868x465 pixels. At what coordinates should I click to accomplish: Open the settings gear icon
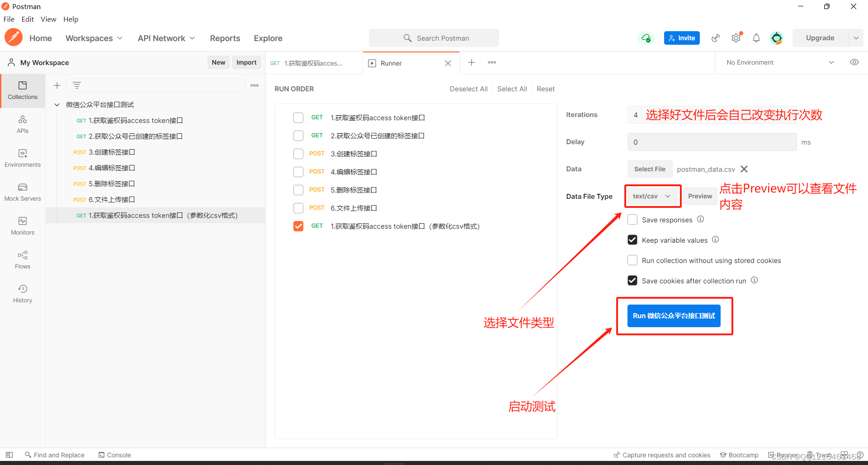click(736, 38)
